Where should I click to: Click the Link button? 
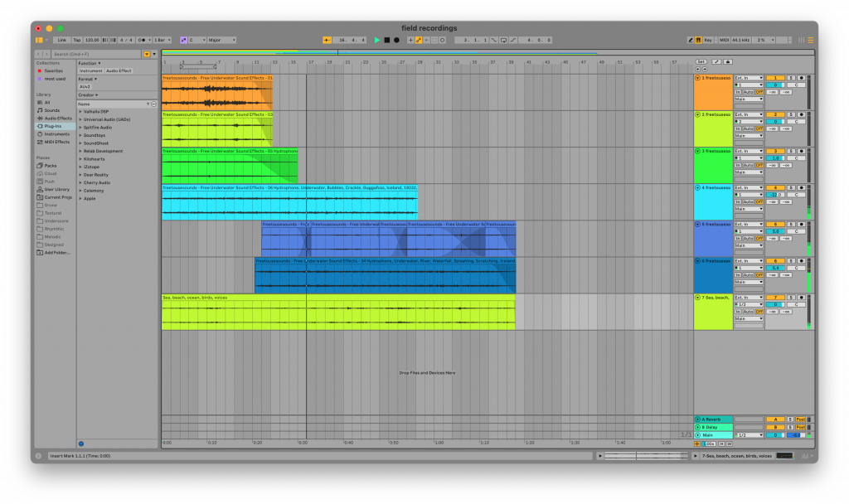(x=61, y=40)
